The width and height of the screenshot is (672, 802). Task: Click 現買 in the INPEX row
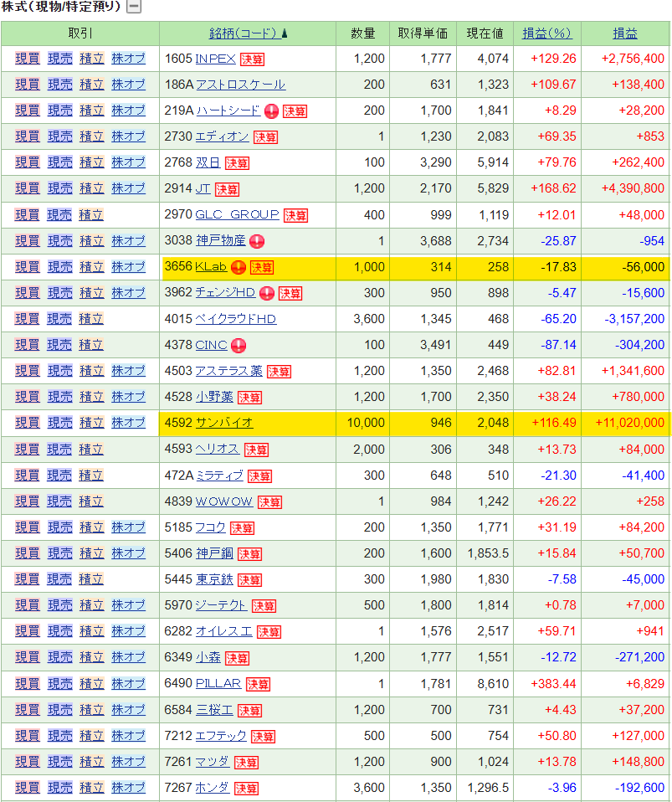point(27,59)
